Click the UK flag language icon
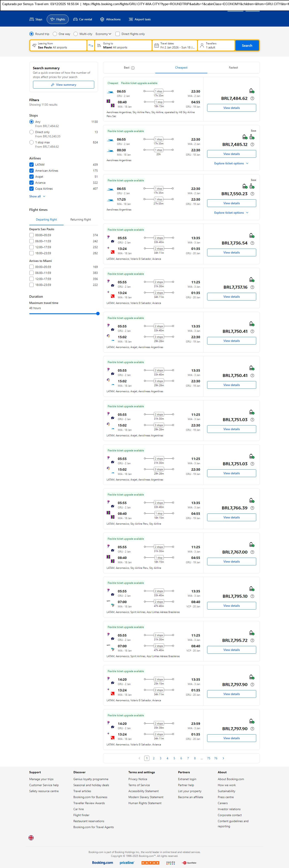Screen dimensions: 289x868 pos(31,837)
